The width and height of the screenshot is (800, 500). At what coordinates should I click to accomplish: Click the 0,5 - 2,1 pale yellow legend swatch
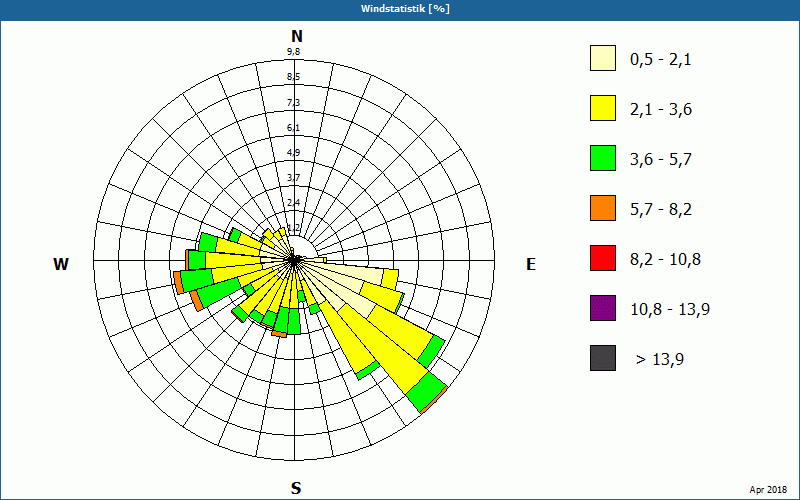[603, 58]
